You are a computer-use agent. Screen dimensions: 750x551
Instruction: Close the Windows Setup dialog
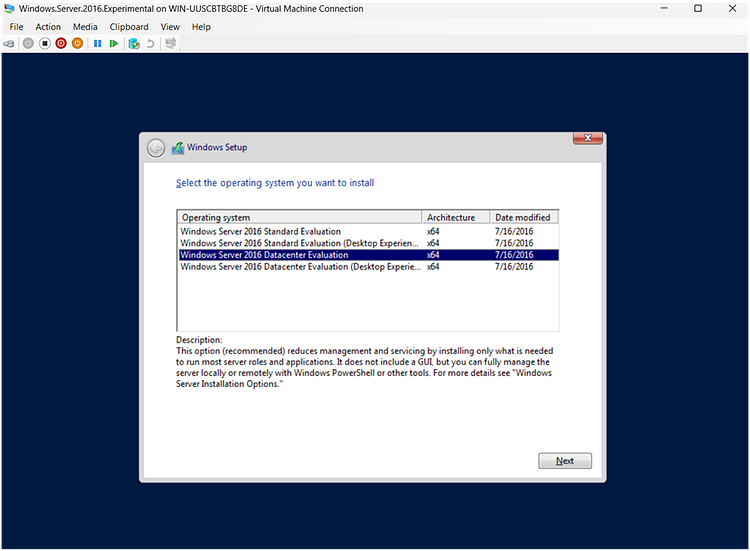click(x=588, y=138)
